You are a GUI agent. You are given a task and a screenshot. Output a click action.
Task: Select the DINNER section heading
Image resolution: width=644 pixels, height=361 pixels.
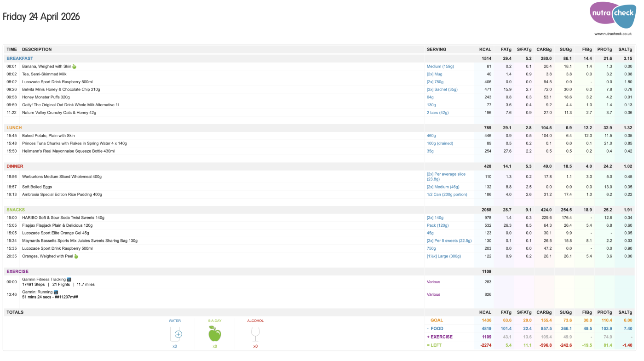15,166
